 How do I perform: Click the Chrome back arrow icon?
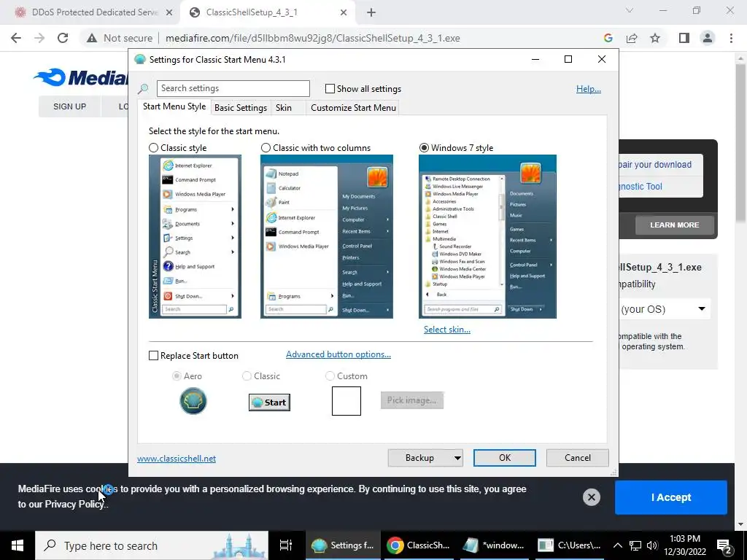tap(16, 38)
